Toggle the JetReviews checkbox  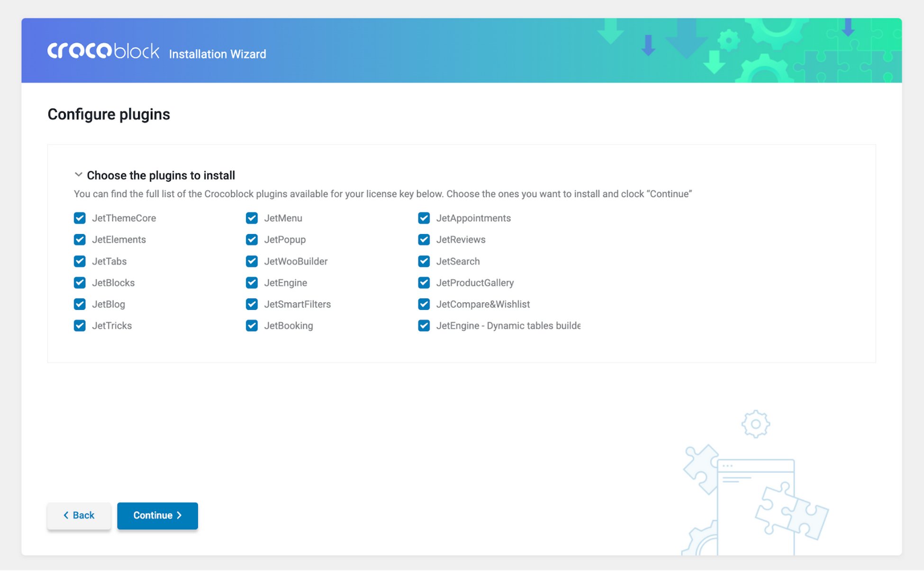point(424,239)
